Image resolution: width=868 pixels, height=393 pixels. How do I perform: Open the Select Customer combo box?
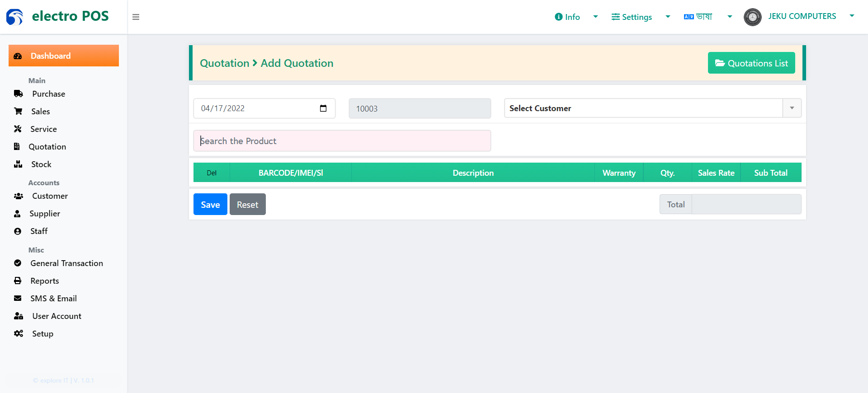pyautogui.click(x=653, y=108)
